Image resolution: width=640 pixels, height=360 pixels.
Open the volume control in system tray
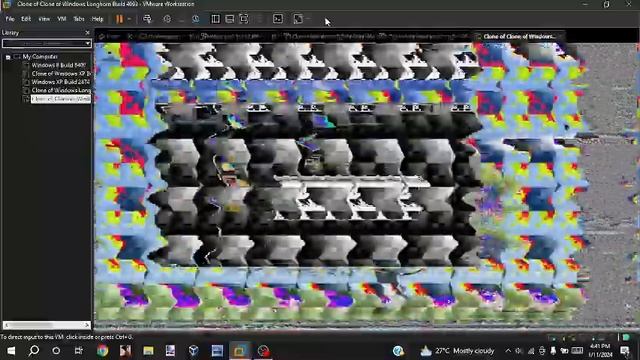tap(519, 351)
